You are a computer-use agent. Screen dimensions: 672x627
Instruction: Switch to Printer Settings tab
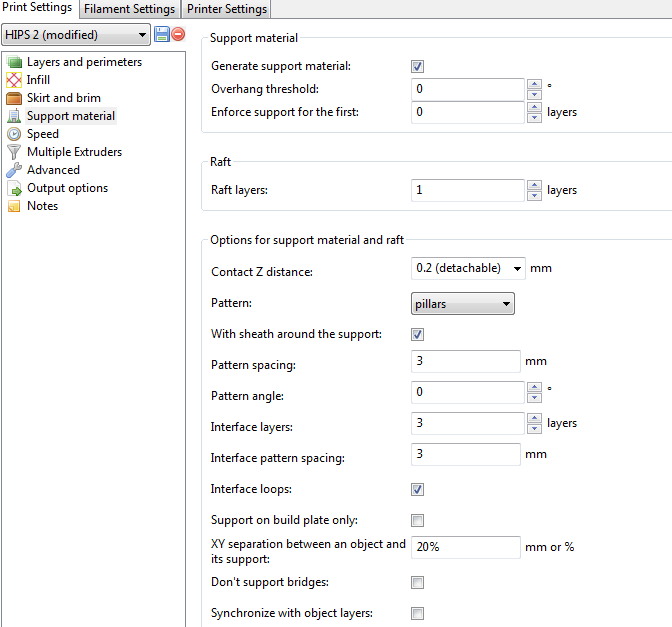click(x=227, y=9)
